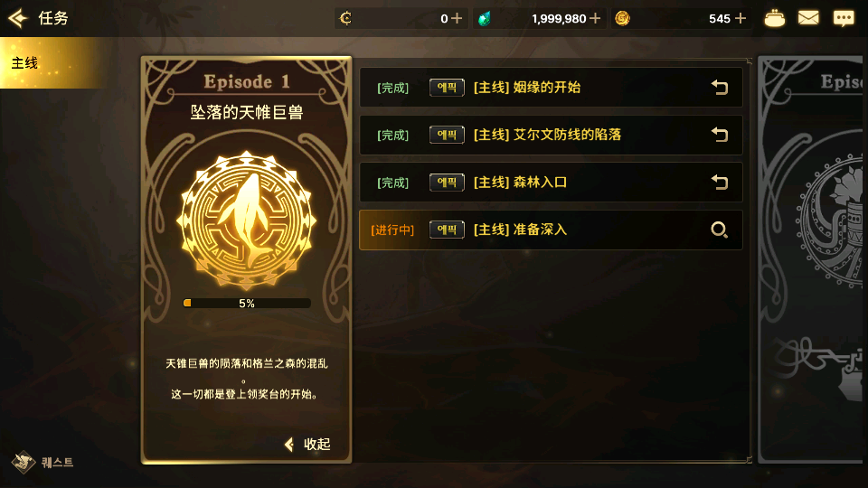Go back using the arrow beside 任务
Image resolution: width=868 pixels, height=488 pixels.
18,18
